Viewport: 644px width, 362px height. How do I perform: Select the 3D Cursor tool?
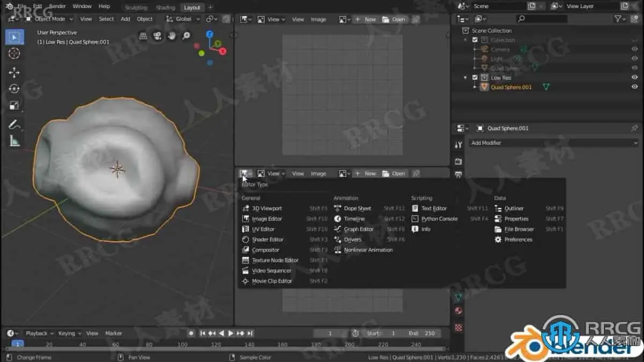click(14, 53)
